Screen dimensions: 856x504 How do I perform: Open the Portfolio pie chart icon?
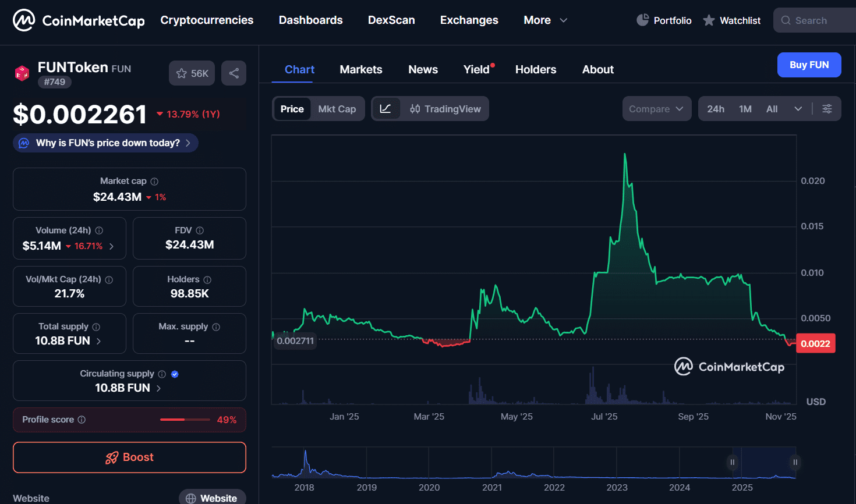point(642,20)
